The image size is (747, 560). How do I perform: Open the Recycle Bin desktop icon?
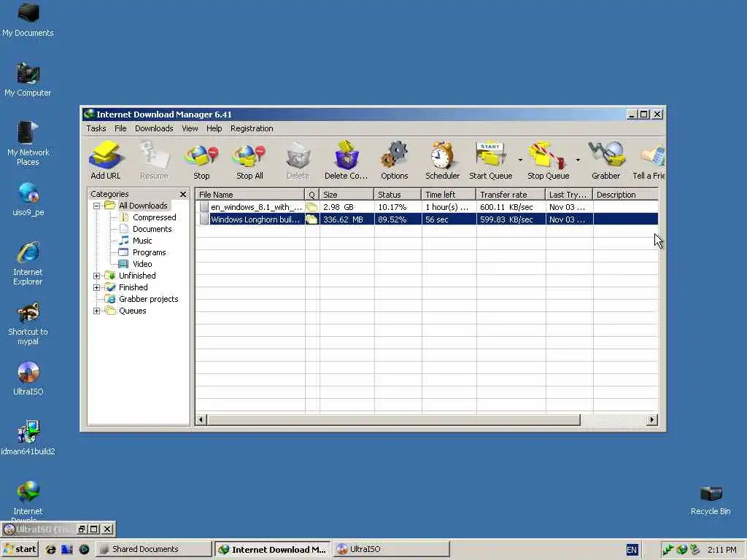coord(711,499)
